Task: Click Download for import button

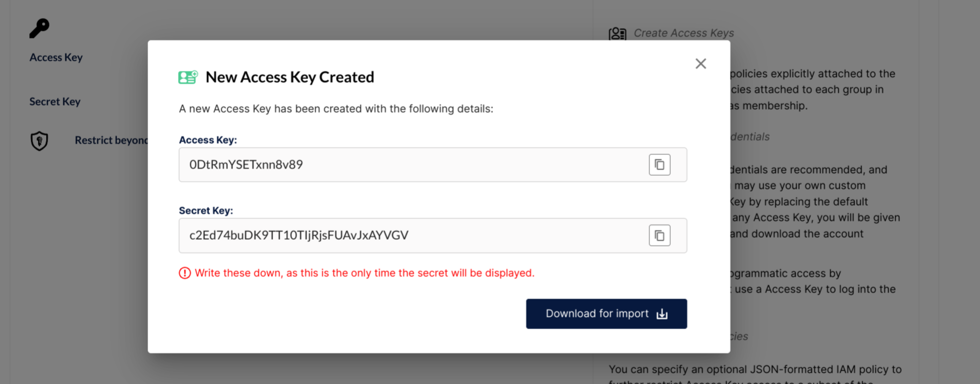Action: coord(606,314)
